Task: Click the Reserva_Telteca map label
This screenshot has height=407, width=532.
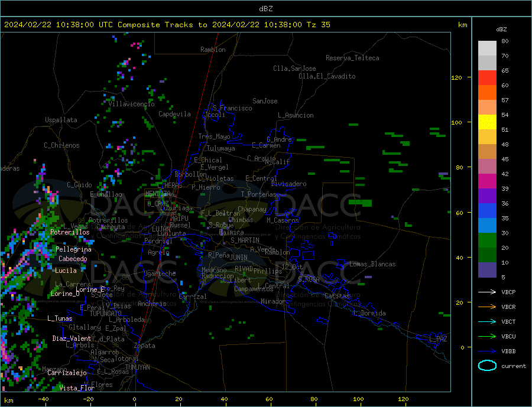Action: (x=352, y=58)
